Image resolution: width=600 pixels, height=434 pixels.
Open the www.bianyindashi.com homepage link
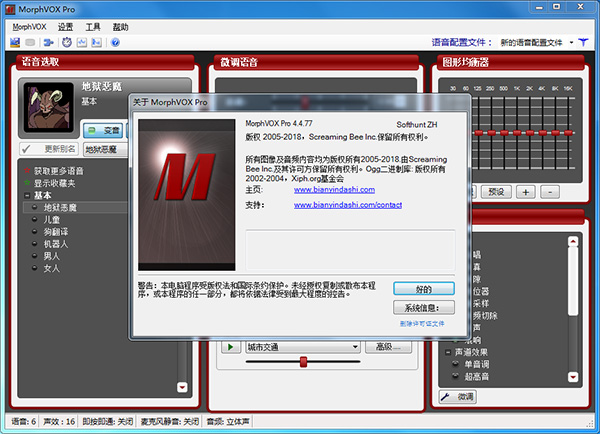coord(334,190)
